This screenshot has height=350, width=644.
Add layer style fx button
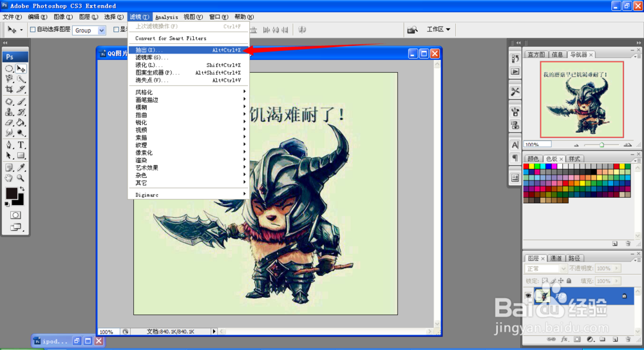coord(564,339)
